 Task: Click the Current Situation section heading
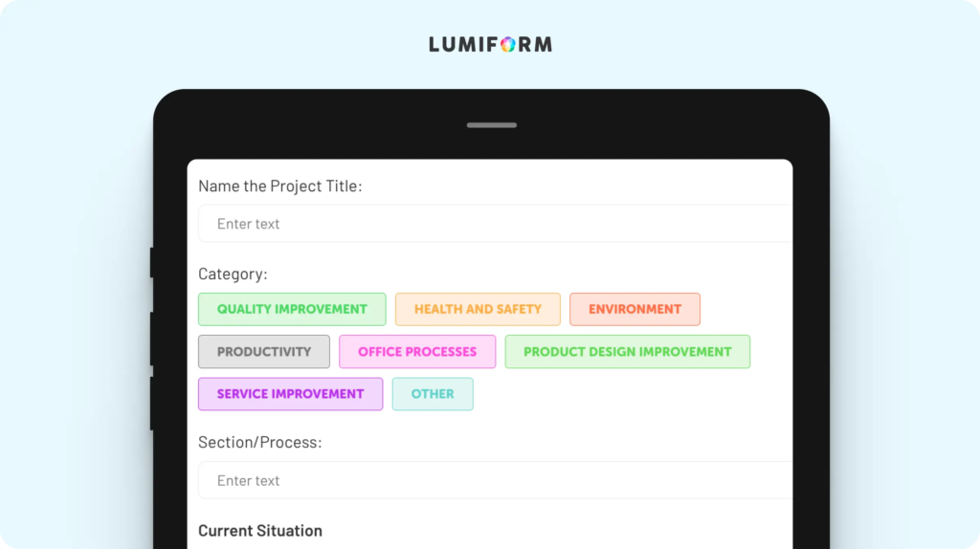(x=260, y=530)
